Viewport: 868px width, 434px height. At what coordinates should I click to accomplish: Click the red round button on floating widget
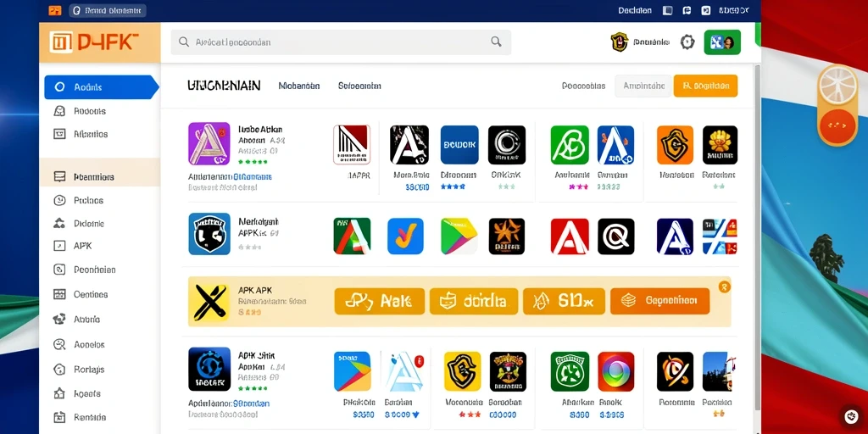(837, 125)
